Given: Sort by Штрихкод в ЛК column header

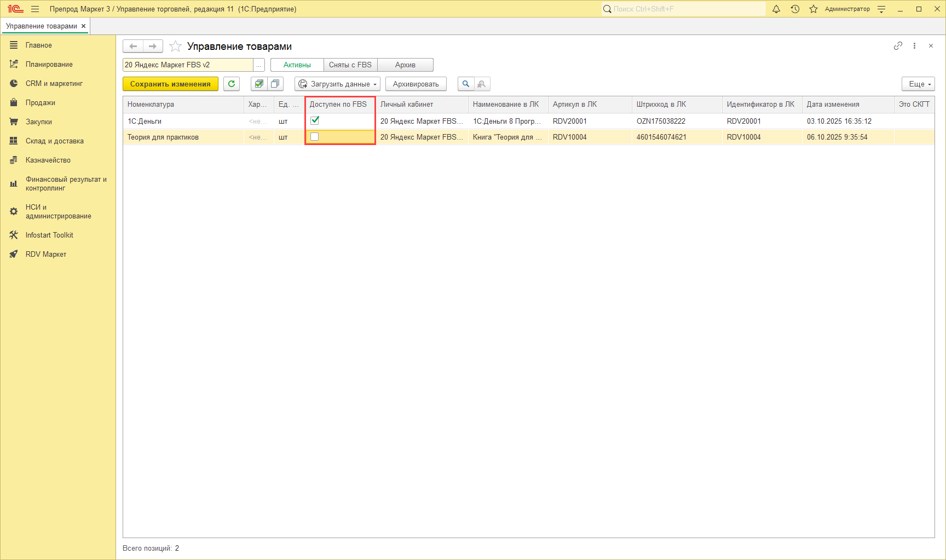Looking at the screenshot, I should point(677,105).
